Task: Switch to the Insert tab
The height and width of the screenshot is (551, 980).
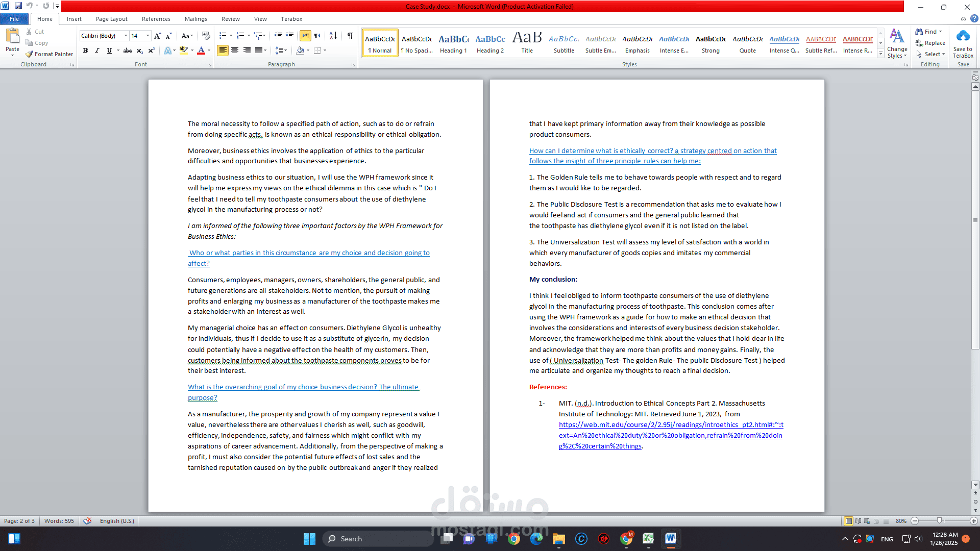Action: click(74, 19)
